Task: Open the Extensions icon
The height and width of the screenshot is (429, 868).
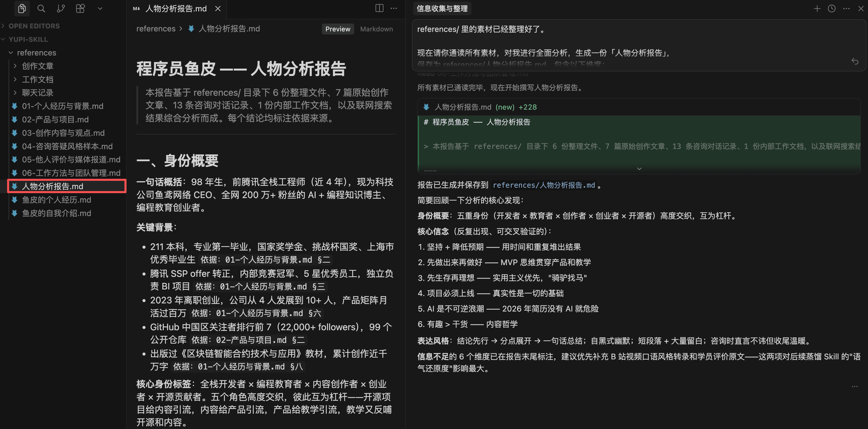Action: [x=80, y=8]
